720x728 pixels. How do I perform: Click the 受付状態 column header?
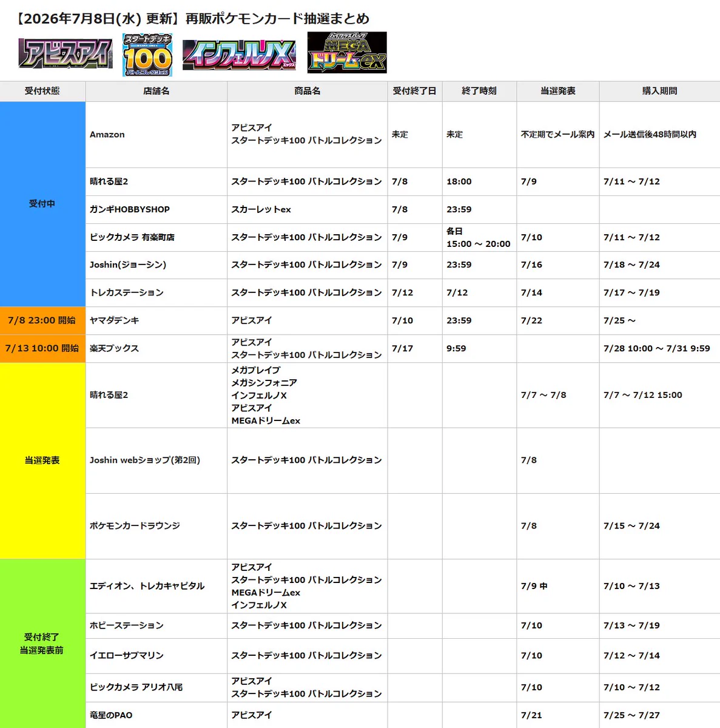tap(42, 91)
